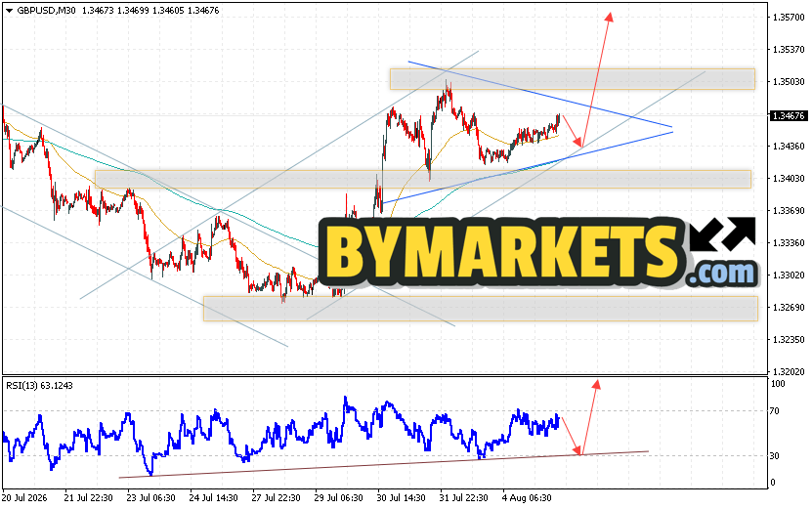812x509 pixels.
Task: Click the RSI scale value 70
Action: point(775,411)
